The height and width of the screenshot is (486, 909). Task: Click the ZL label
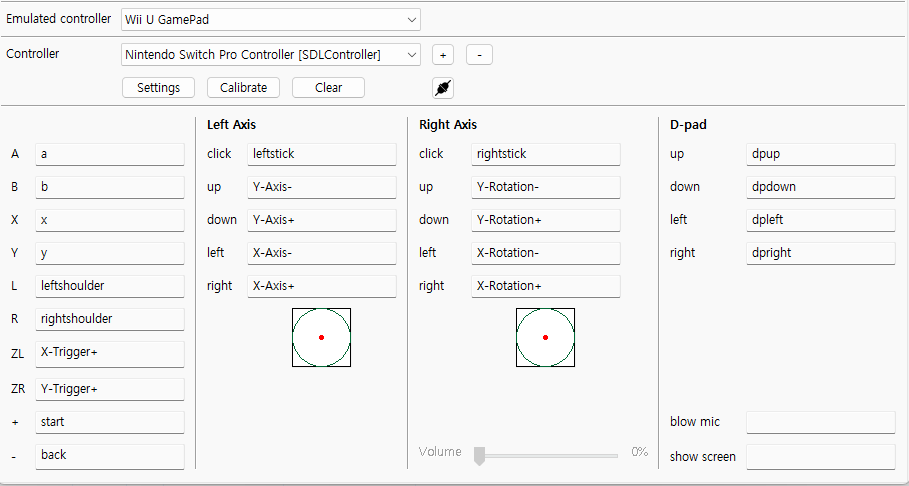tap(17, 354)
